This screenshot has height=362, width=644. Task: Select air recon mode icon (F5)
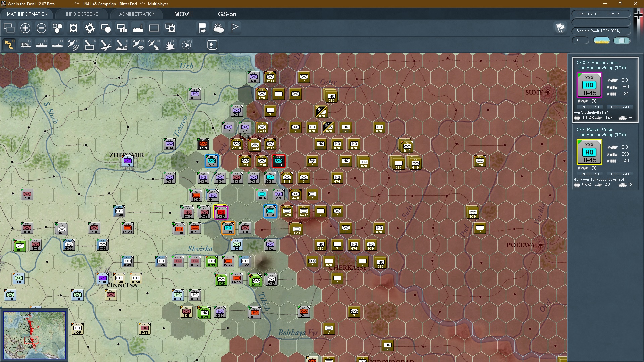point(73,45)
